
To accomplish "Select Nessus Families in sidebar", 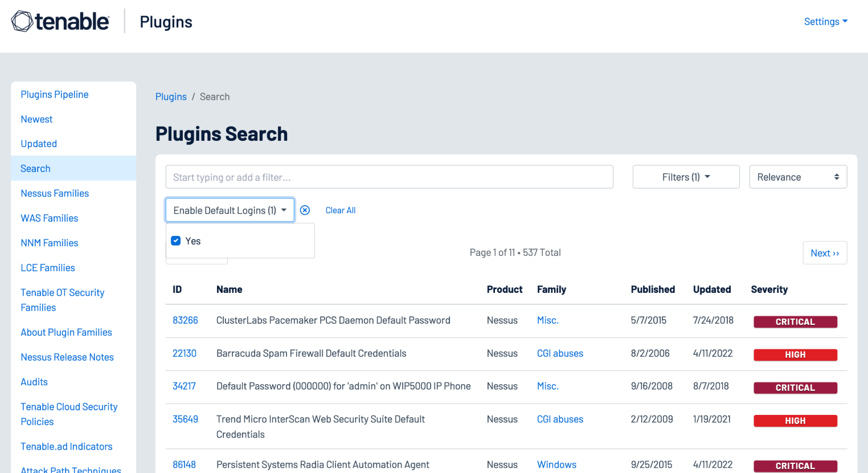I will [55, 193].
